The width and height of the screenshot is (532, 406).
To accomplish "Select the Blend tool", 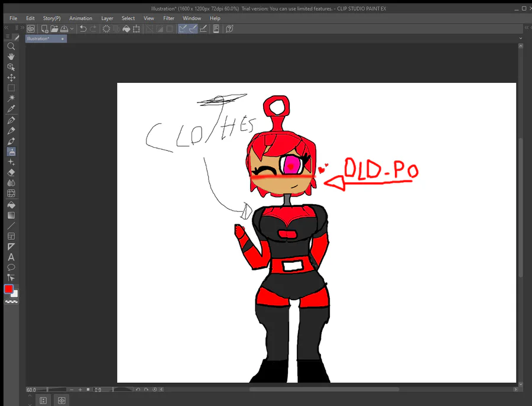I will point(11,183).
